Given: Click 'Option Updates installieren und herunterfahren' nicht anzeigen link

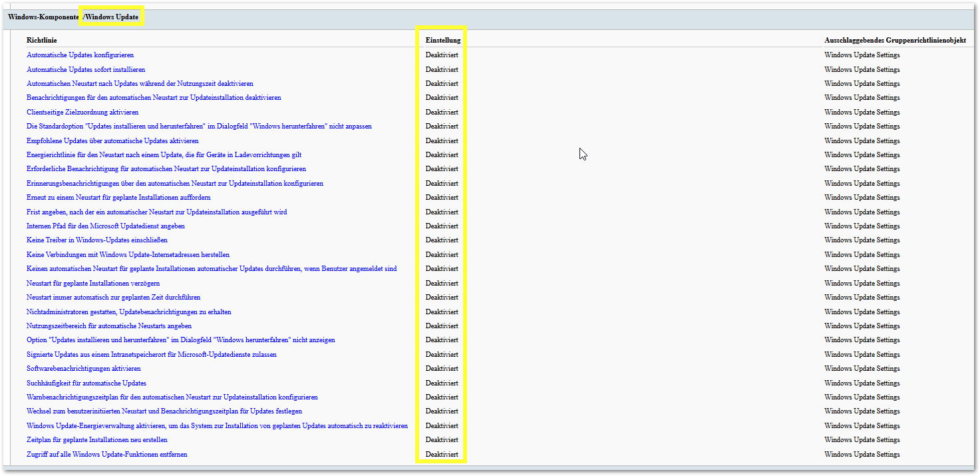Looking at the screenshot, I should coord(181,340).
